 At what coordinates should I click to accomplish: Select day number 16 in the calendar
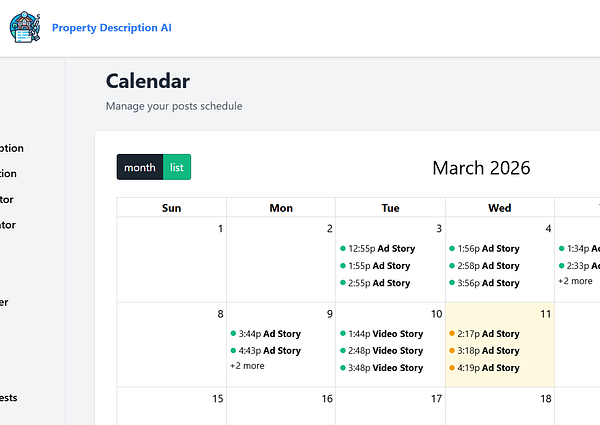327,399
